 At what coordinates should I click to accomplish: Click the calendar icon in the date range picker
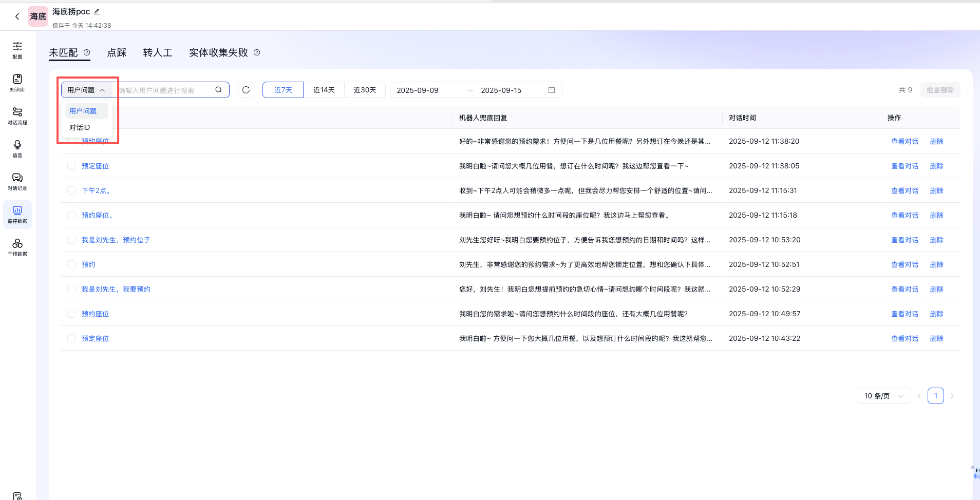(552, 90)
